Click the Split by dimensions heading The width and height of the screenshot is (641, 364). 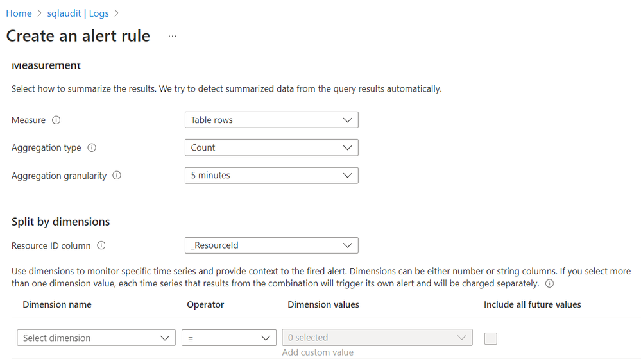60,222
